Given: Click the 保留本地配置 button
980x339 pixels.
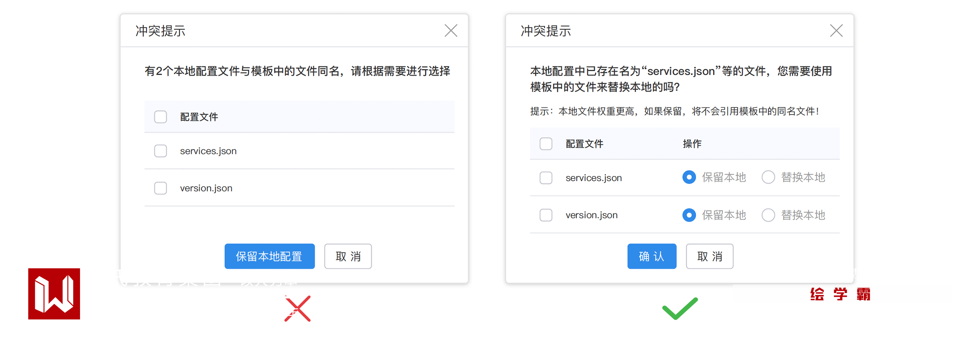Looking at the screenshot, I should pyautogui.click(x=269, y=256).
